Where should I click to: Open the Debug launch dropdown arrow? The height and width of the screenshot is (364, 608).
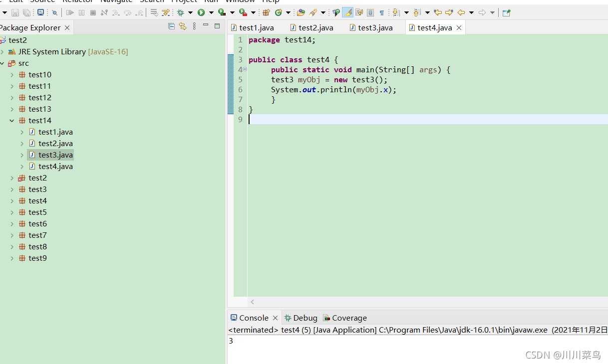click(x=190, y=12)
